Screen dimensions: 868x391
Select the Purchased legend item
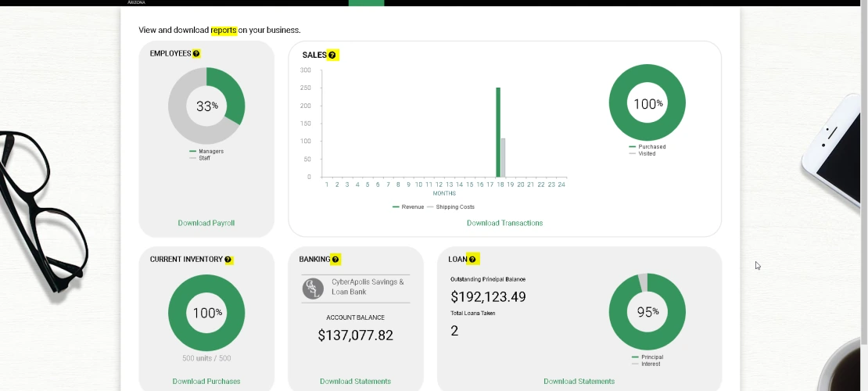coord(647,147)
